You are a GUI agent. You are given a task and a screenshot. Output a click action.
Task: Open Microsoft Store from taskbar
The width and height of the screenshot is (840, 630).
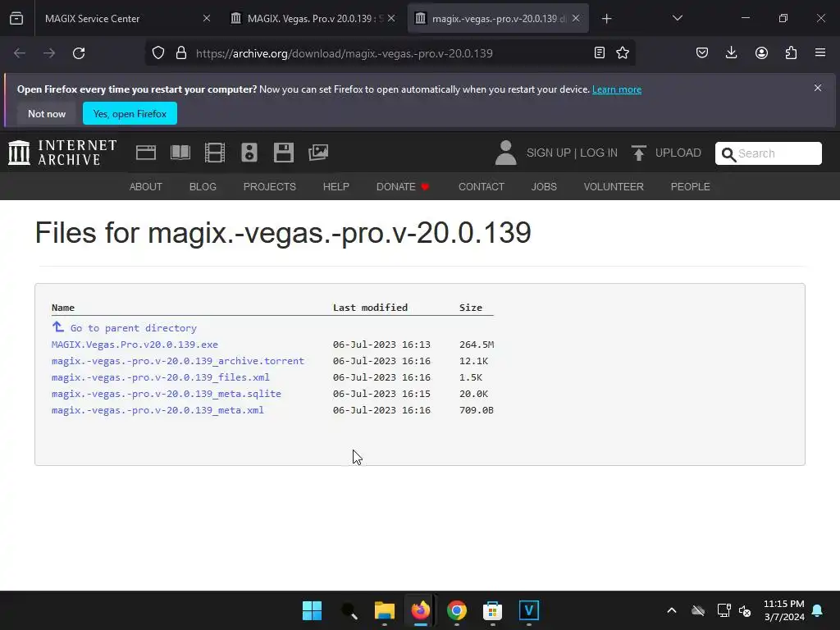click(492, 610)
